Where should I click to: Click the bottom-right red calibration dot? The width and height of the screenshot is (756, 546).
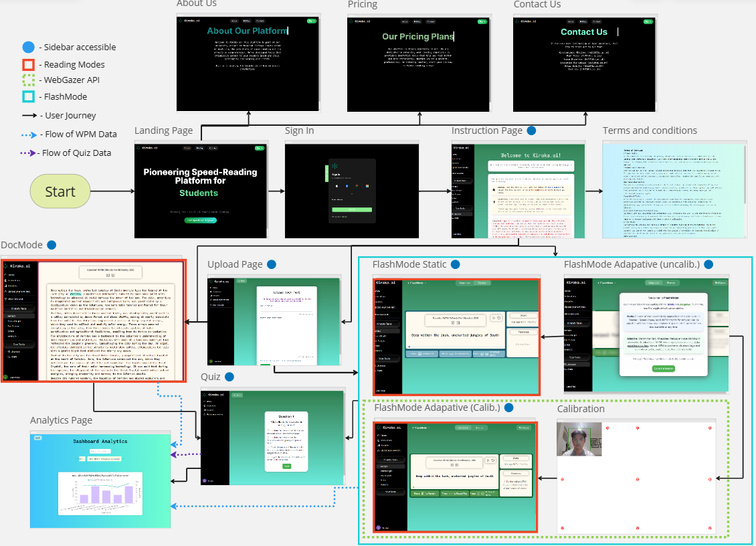click(x=710, y=528)
